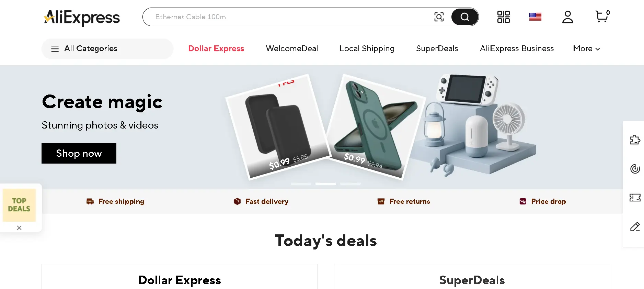This screenshot has height=289, width=644.
Task: Open the rewards target sidebar icon
Action: pyautogui.click(x=635, y=169)
